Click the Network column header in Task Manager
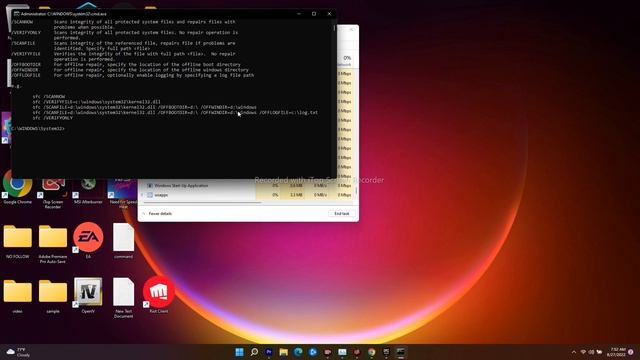640x360 pixels. tap(346, 60)
